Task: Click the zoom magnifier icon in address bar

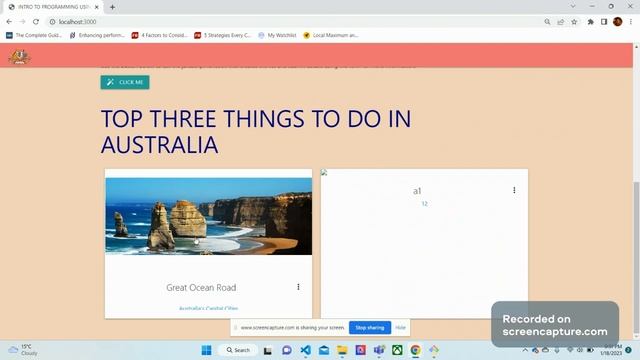Action: [547, 22]
